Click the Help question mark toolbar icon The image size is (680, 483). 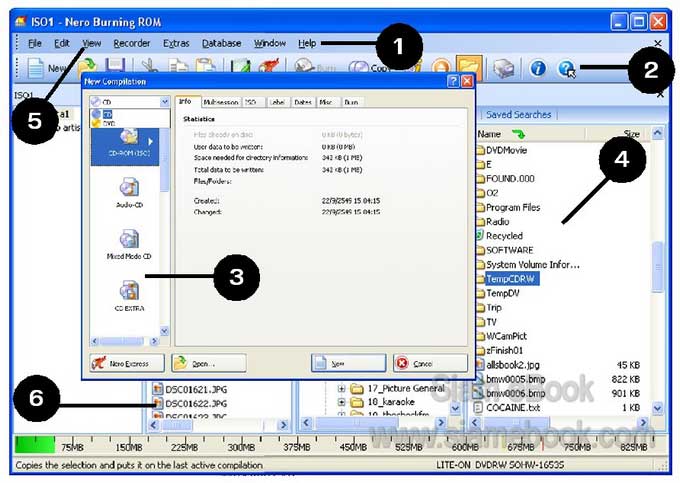(566, 69)
